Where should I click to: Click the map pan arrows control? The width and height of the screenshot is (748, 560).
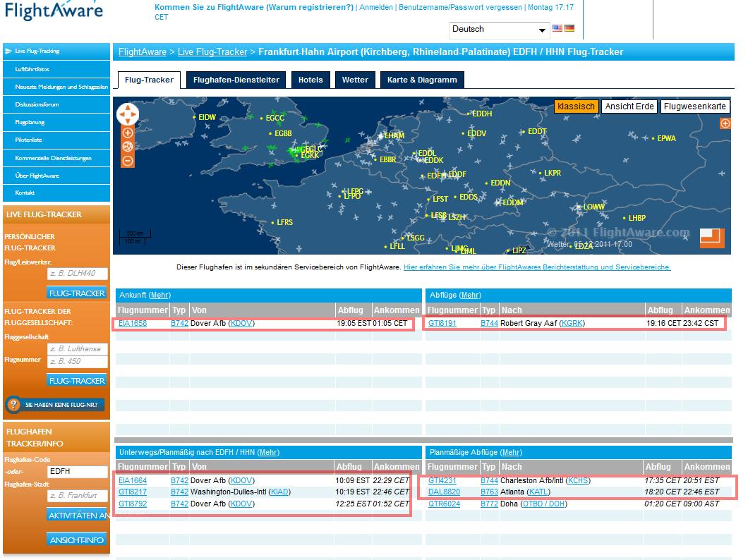pyautogui.click(x=128, y=114)
